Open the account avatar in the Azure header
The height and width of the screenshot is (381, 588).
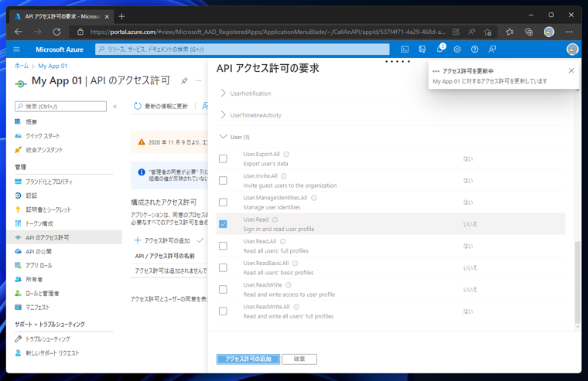(x=573, y=49)
